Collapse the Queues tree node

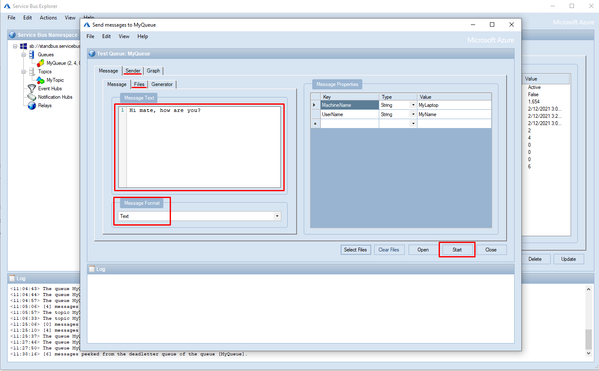[x=23, y=55]
